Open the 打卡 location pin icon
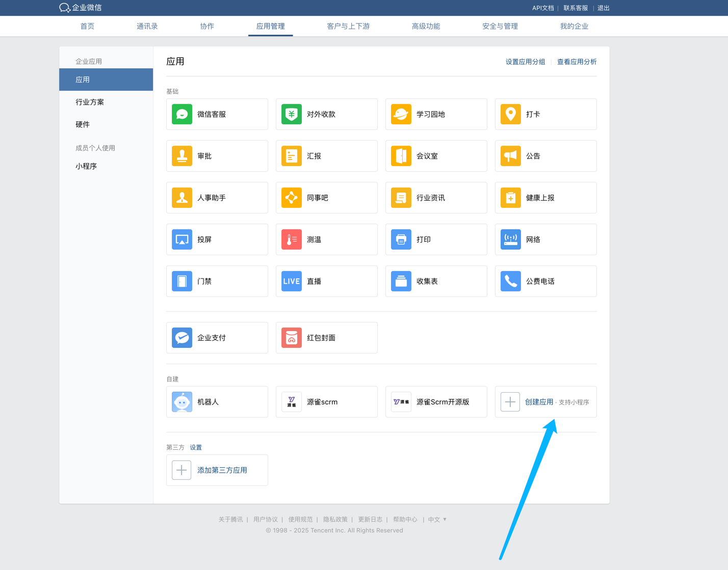The image size is (728, 570). point(510,114)
